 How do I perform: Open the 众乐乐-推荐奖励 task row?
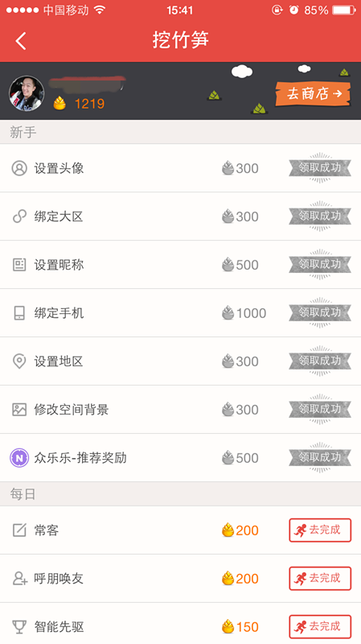(180, 457)
